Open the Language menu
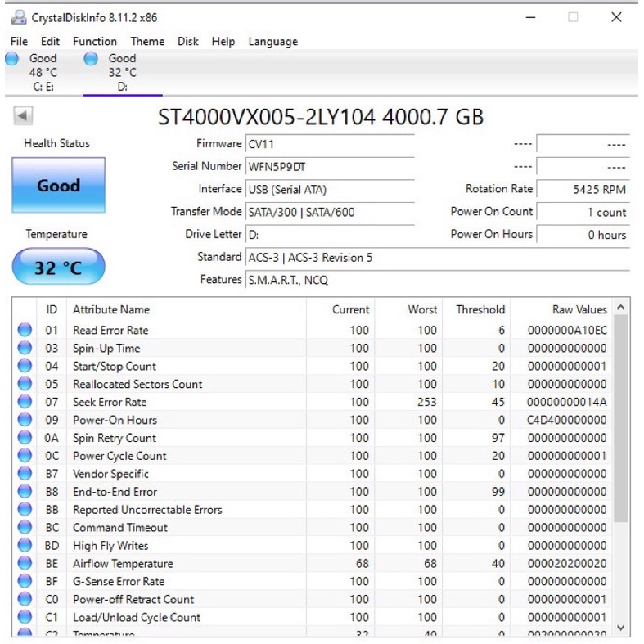Viewport: 644px width, 644px height. (x=272, y=42)
